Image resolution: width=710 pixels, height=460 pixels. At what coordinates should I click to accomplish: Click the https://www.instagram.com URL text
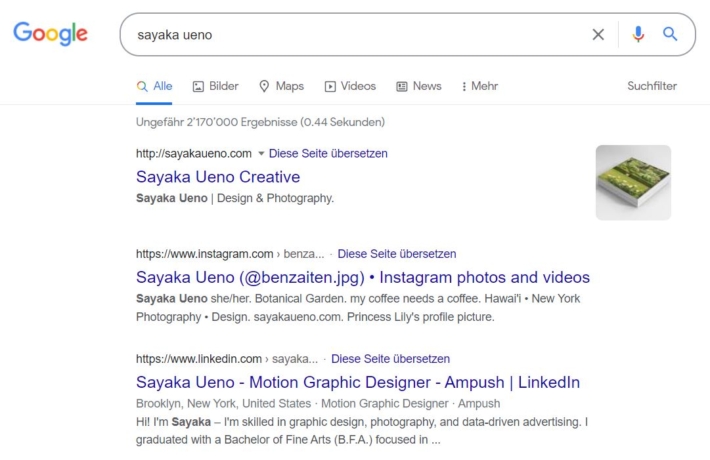[x=205, y=254]
